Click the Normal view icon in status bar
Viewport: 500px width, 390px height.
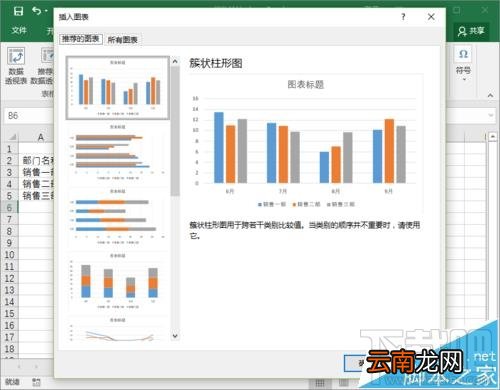point(319,383)
